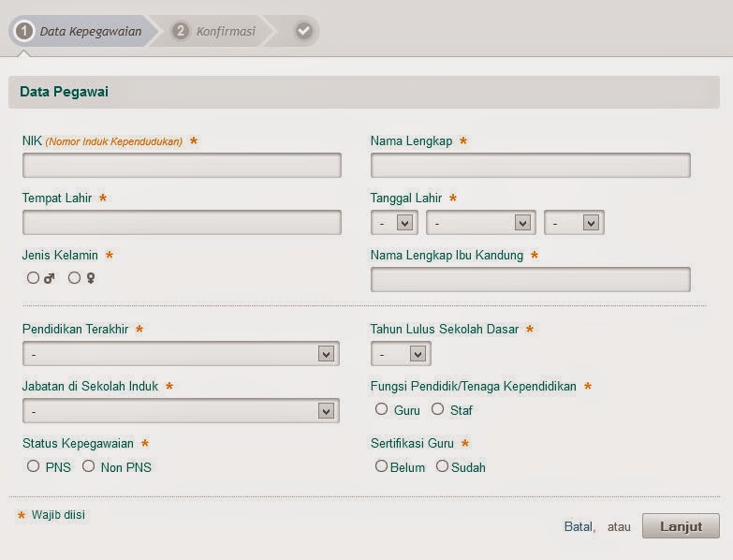Open the birth month dropdown
The height and width of the screenshot is (560, 733).
point(480,223)
